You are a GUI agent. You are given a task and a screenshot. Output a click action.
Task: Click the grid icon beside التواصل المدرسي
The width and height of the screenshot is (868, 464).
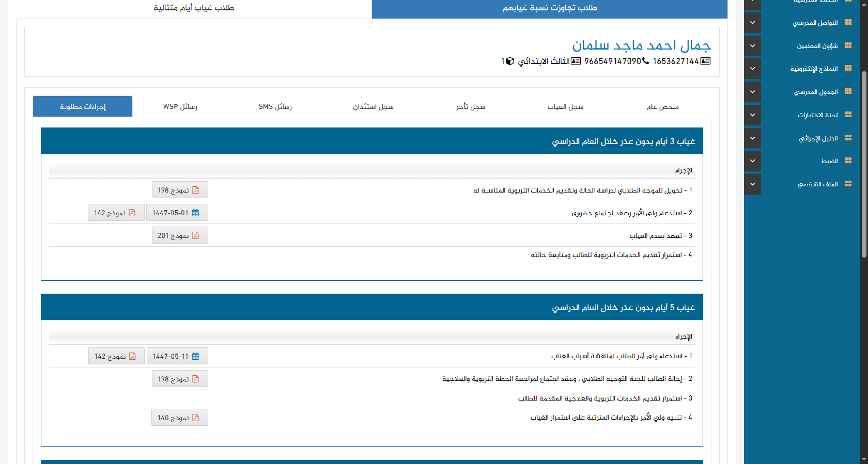848,22
